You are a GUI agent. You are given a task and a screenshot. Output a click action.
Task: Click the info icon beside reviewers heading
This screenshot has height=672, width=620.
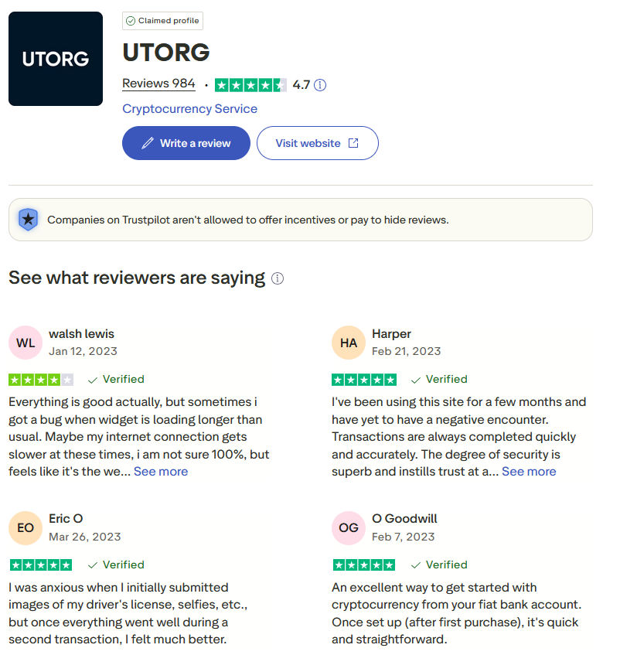[x=278, y=278]
